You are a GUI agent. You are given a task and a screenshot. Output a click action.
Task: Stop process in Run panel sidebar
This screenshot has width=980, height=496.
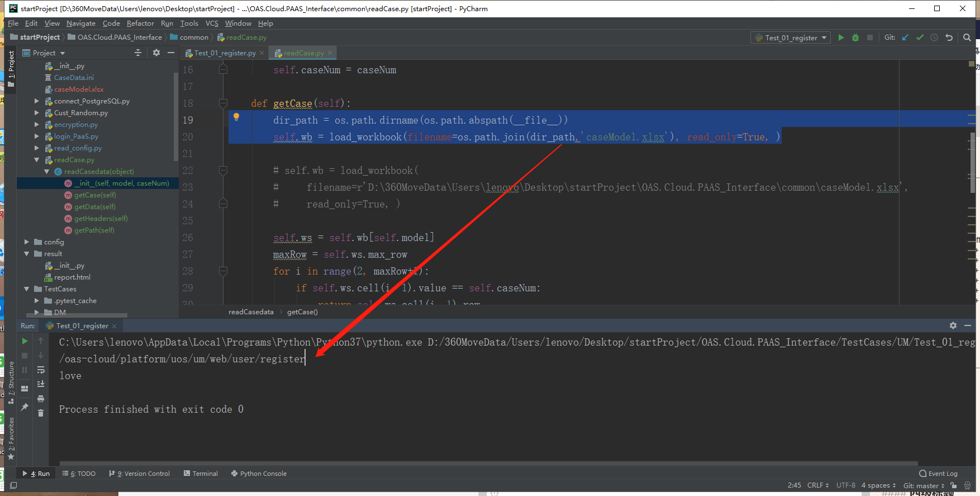pos(25,356)
